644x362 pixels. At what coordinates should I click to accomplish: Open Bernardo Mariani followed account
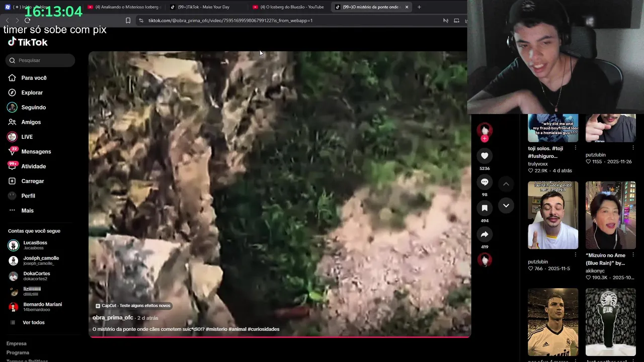coord(35,307)
